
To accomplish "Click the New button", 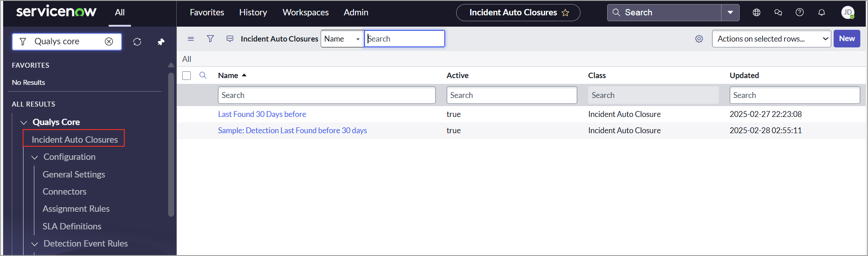I will 846,39.
